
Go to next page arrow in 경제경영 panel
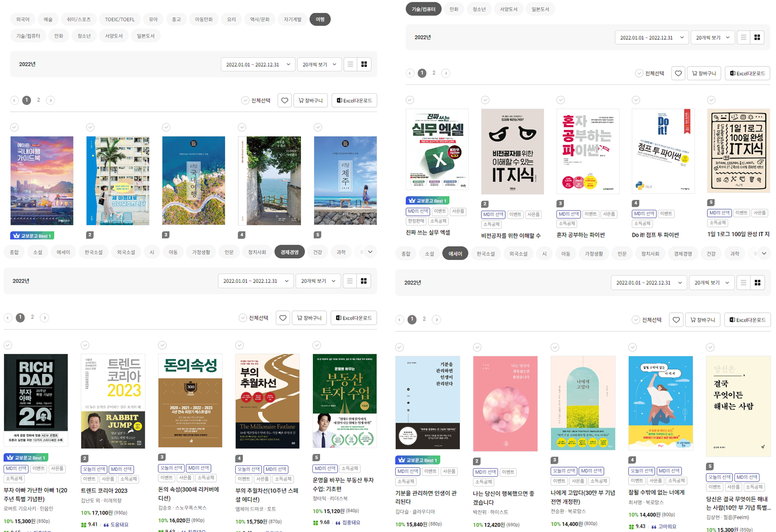(x=44, y=318)
